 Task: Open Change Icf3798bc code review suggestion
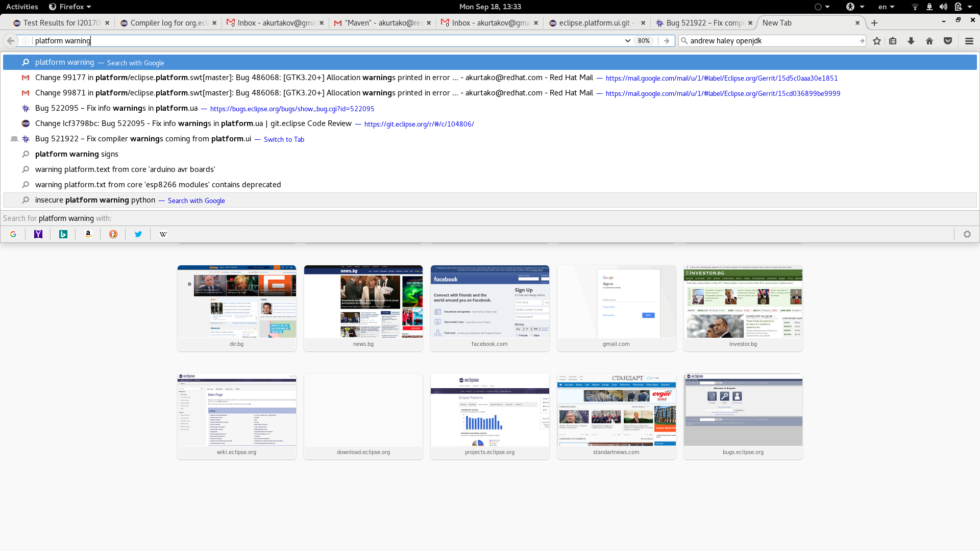[x=490, y=124]
